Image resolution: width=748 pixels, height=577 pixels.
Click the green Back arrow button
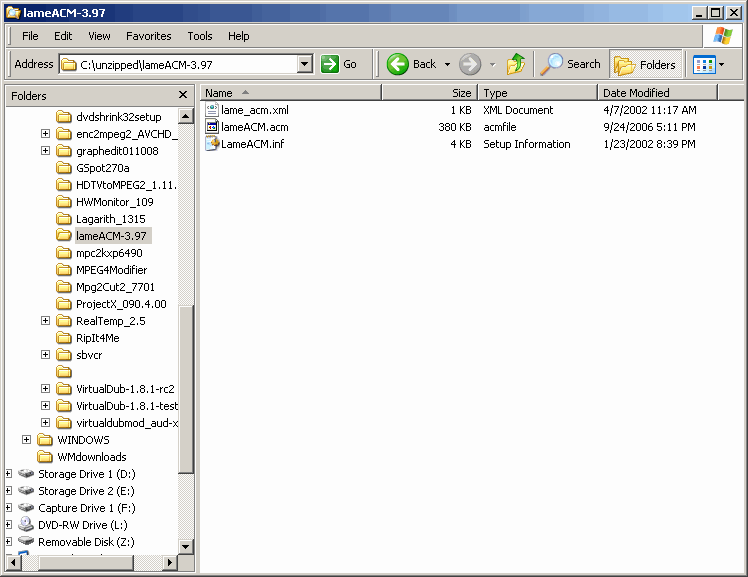397,64
